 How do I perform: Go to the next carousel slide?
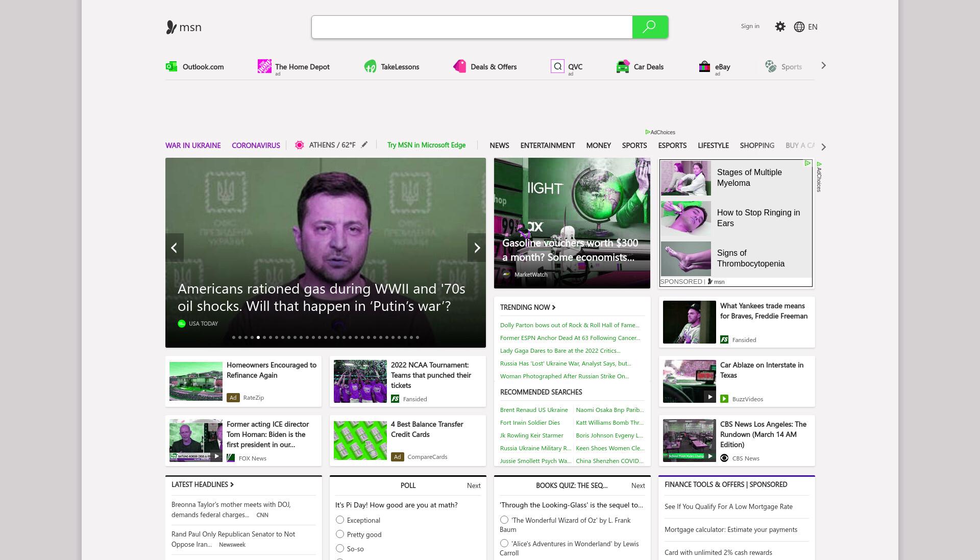(477, 248)
